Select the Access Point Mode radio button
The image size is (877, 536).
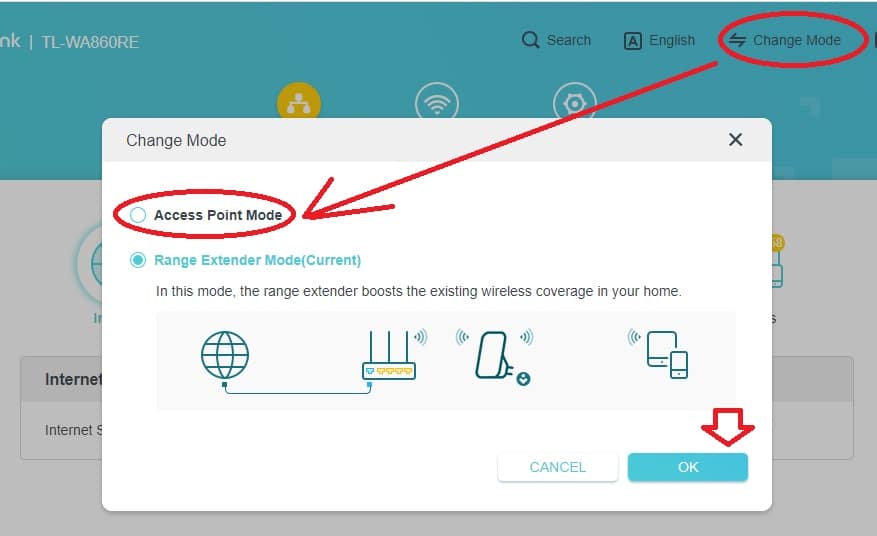click(138, 215)
